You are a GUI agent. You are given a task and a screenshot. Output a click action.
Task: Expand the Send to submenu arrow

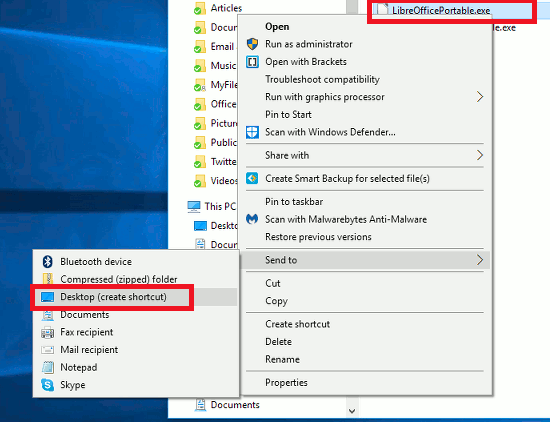click(480, 260)
